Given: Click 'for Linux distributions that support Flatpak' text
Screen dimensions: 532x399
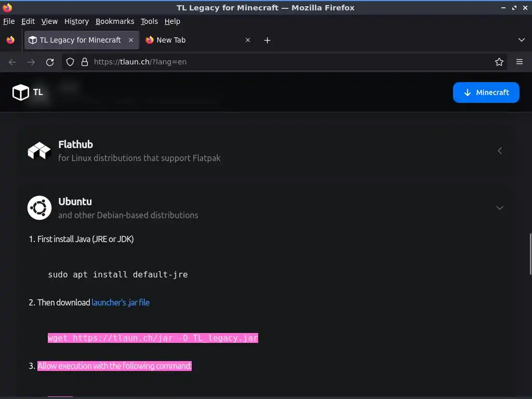Looking at the screenshot, I should (x=139, y=158).
